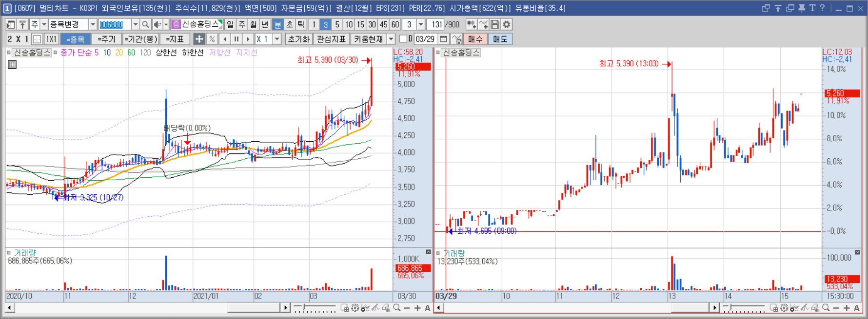The width and height of the screenshot is (868, 319).
Task: Expand the speaker options dropdown arrow
Action: [166, 24]
